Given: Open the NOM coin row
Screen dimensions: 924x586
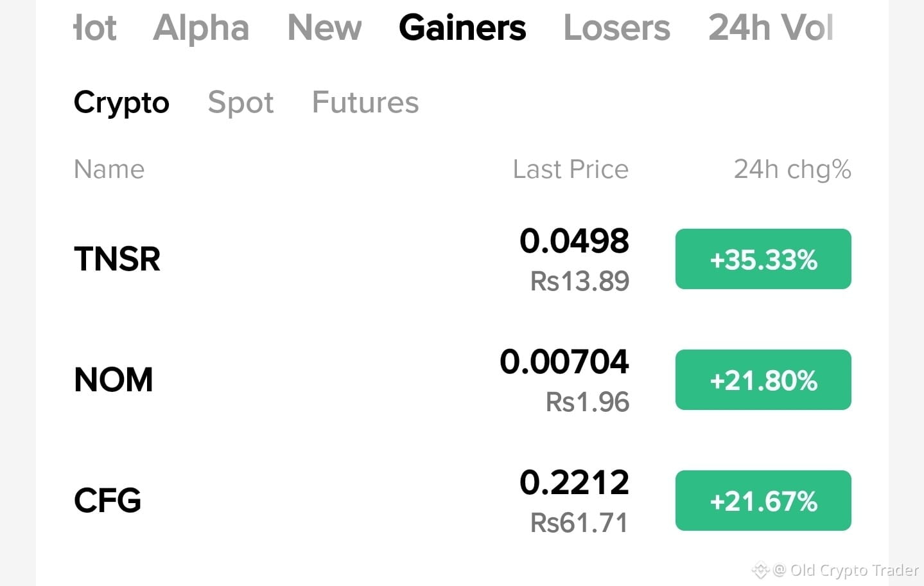Looking at the screenshot, I should (x=462, y=380).
